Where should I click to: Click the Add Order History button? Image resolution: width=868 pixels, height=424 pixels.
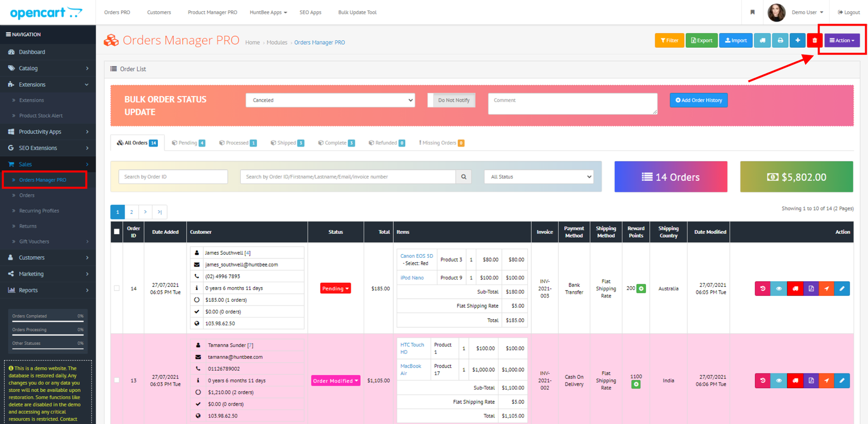(x=699, y=100)
